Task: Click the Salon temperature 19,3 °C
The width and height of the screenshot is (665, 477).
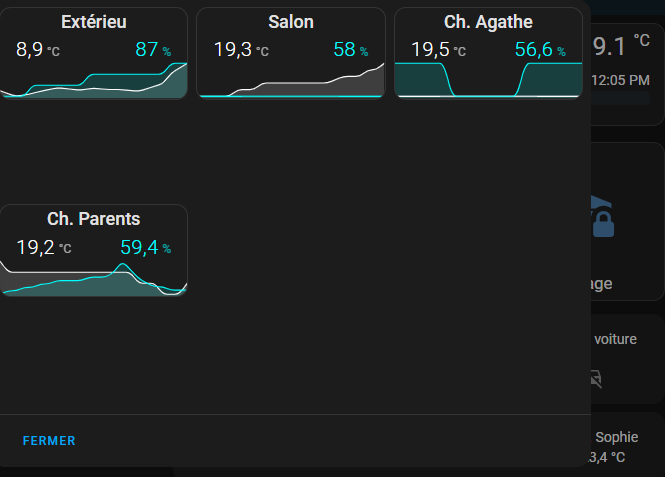Action: pos(240,50)
